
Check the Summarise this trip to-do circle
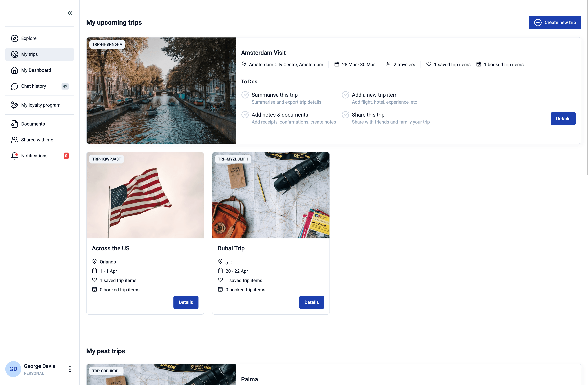tap(245, 95)
